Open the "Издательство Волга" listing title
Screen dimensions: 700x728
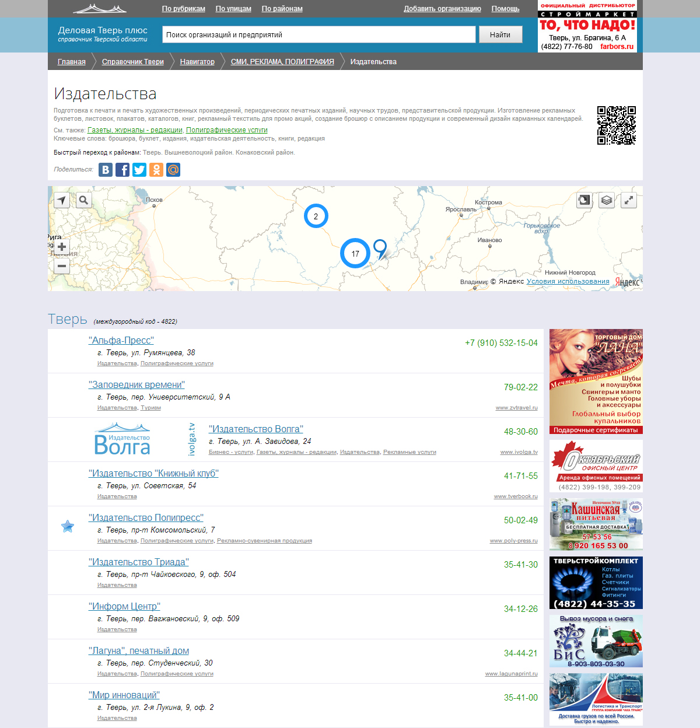click(x=256, y=429)
